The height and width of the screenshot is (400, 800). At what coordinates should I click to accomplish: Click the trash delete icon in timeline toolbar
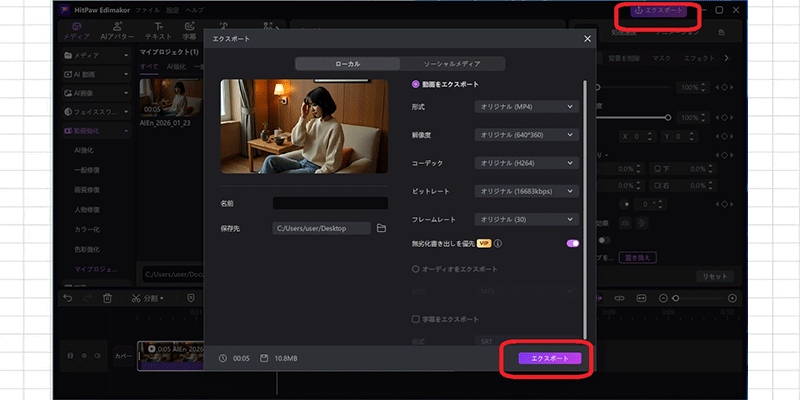click(107, 298)
